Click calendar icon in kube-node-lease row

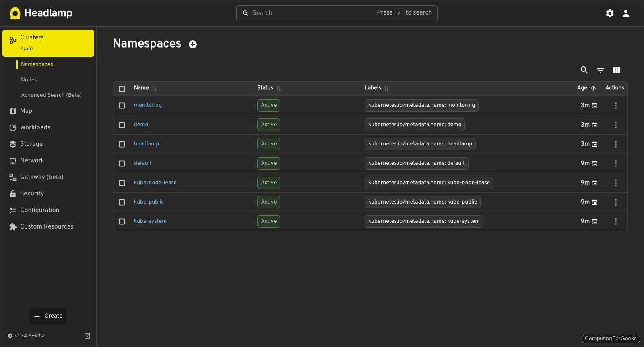click(x=594, y=183)
